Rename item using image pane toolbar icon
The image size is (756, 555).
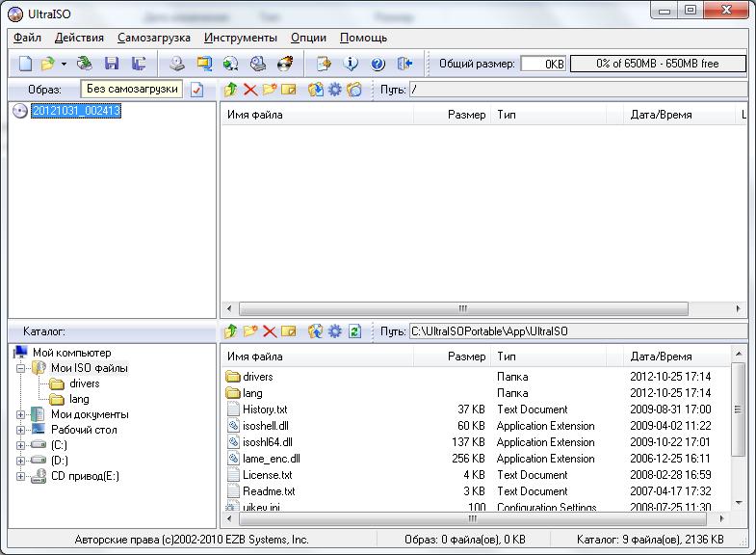click(288, 90)
